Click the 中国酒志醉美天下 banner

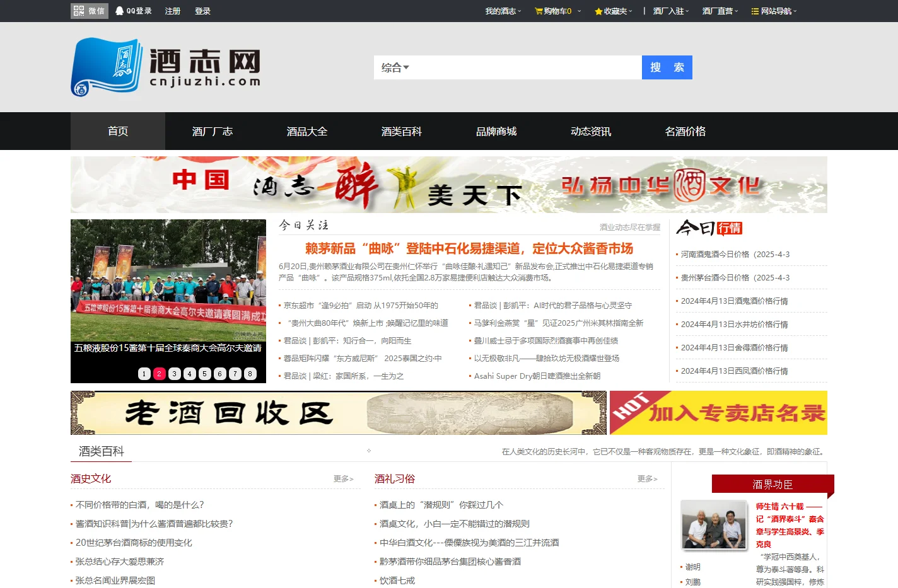point(449,185)
